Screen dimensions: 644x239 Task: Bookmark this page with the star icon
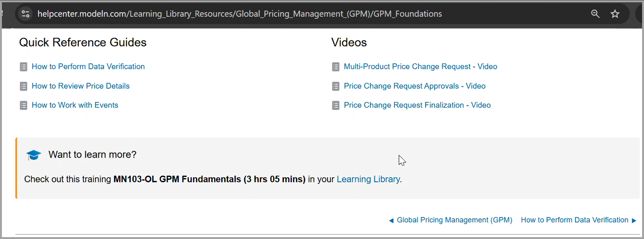coord(615,14)
